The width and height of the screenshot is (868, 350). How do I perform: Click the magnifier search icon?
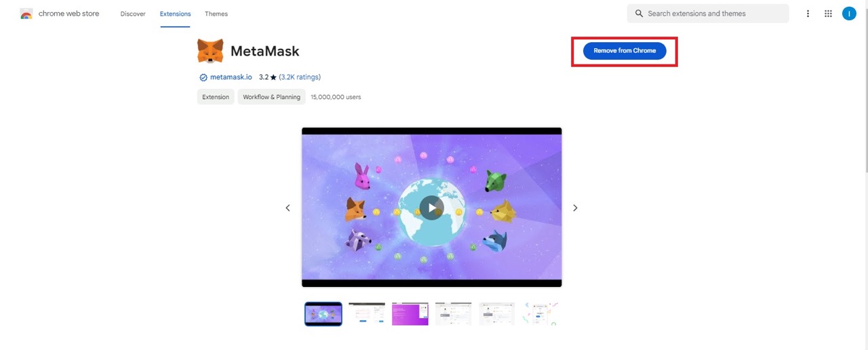tap(639, 14)
